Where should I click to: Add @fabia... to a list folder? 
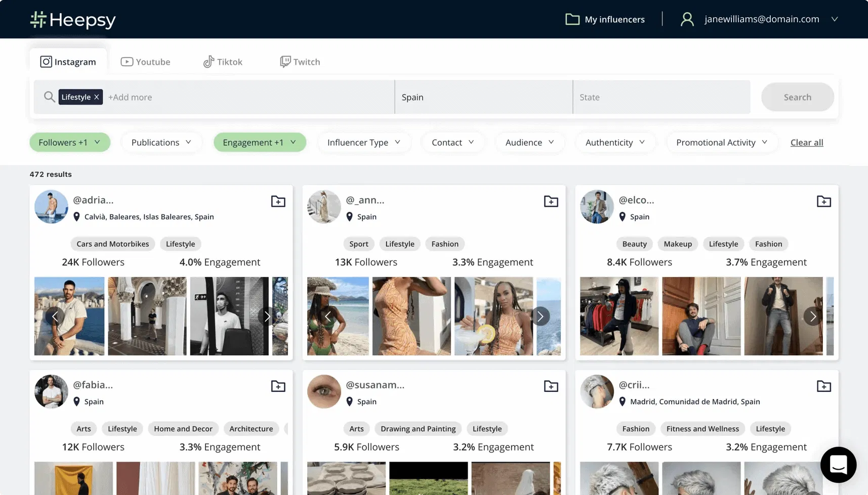click(278, 386)
